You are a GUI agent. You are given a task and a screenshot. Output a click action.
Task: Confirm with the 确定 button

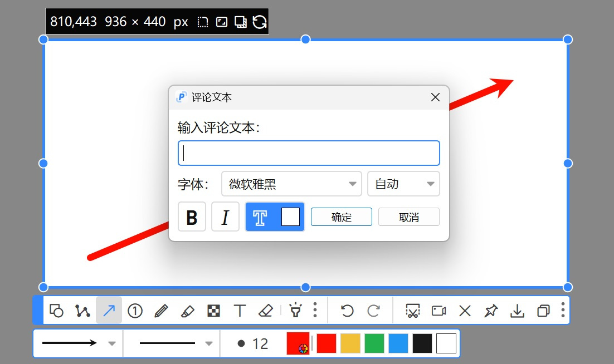342,217
